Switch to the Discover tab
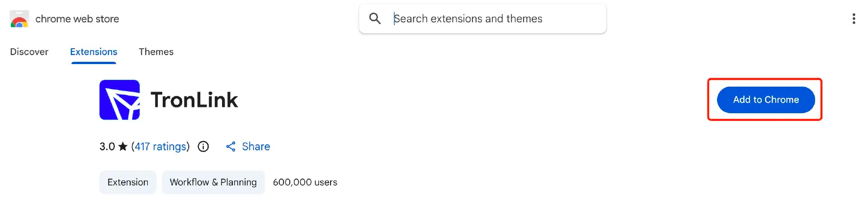Viewport: 868px width, 217px height. click(x=29, y=52)
